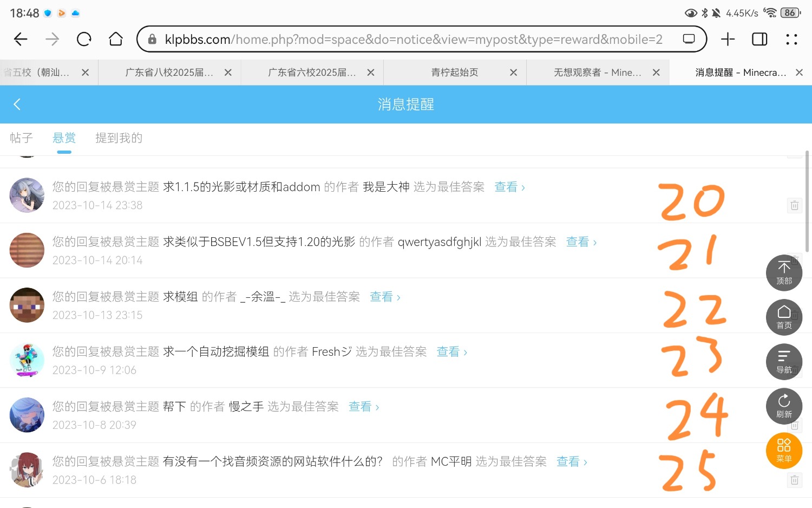812x508 pixels.
Task: Tap the 首页 floating home button
Action: point(784,317)
